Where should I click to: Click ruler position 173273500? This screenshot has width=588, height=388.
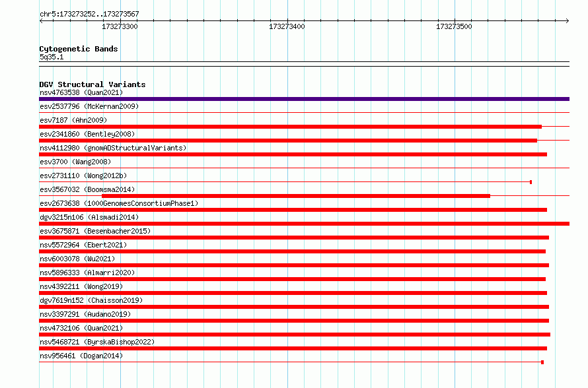click(x=454, y=26)
